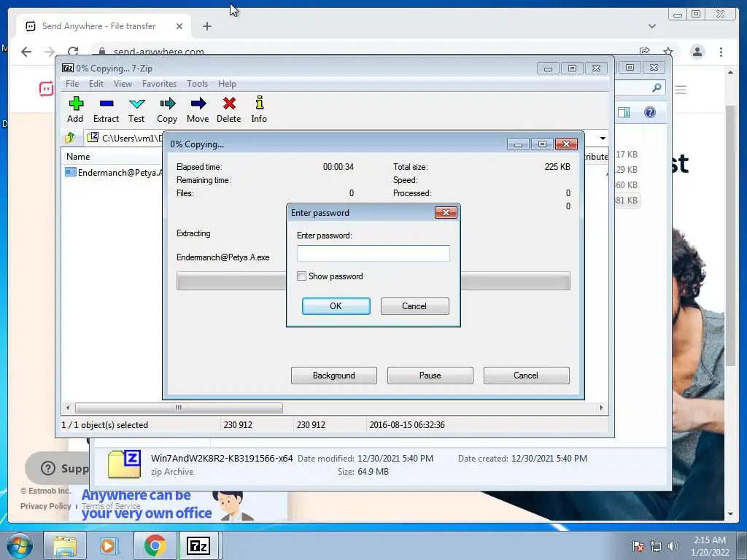Click Chrome back arrow

click(26, 52)
